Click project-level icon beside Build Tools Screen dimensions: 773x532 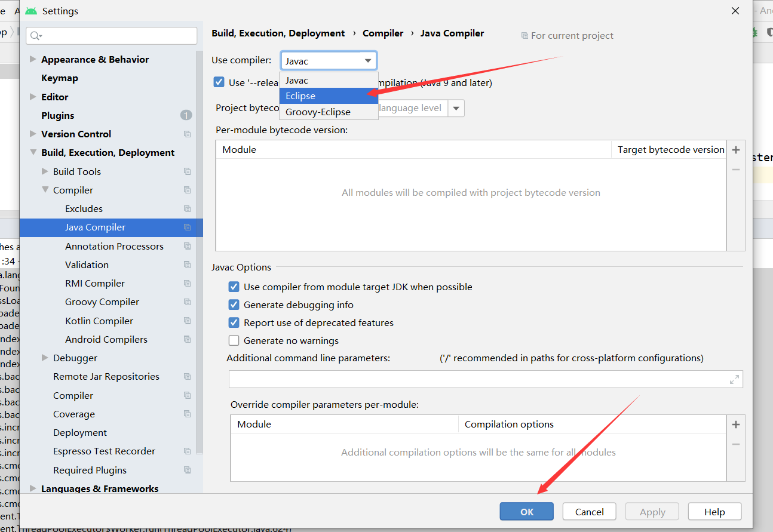(187, 171)
